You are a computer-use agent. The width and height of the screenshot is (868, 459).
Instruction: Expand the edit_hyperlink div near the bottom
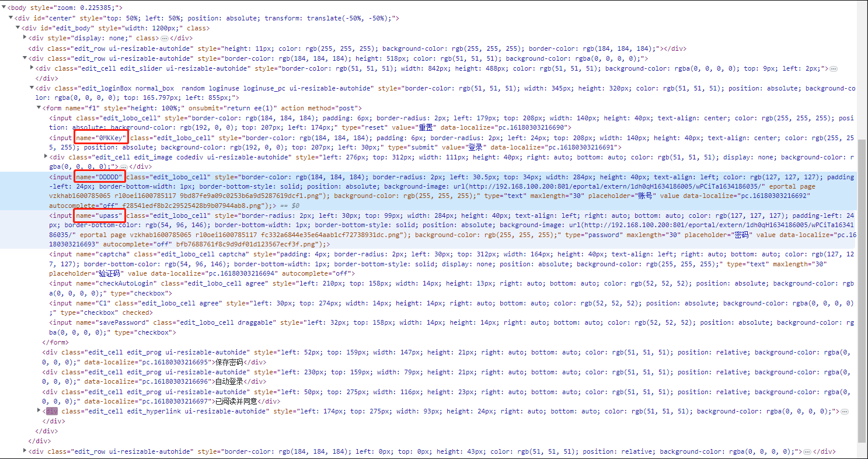39,411
